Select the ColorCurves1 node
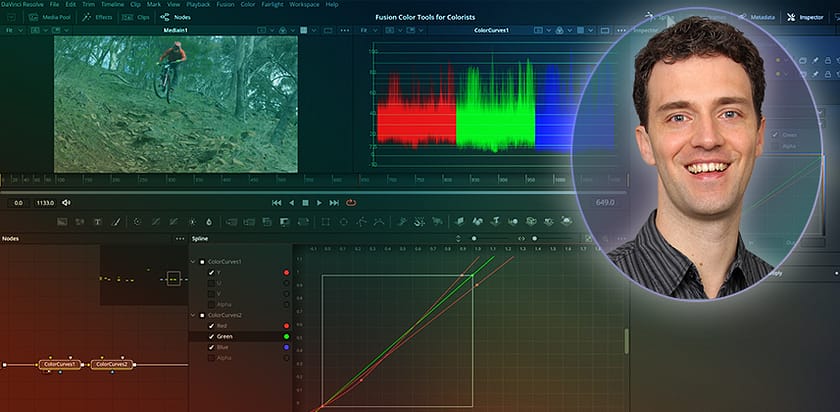This screenshot has width=840, height=412. click(59, 364)
